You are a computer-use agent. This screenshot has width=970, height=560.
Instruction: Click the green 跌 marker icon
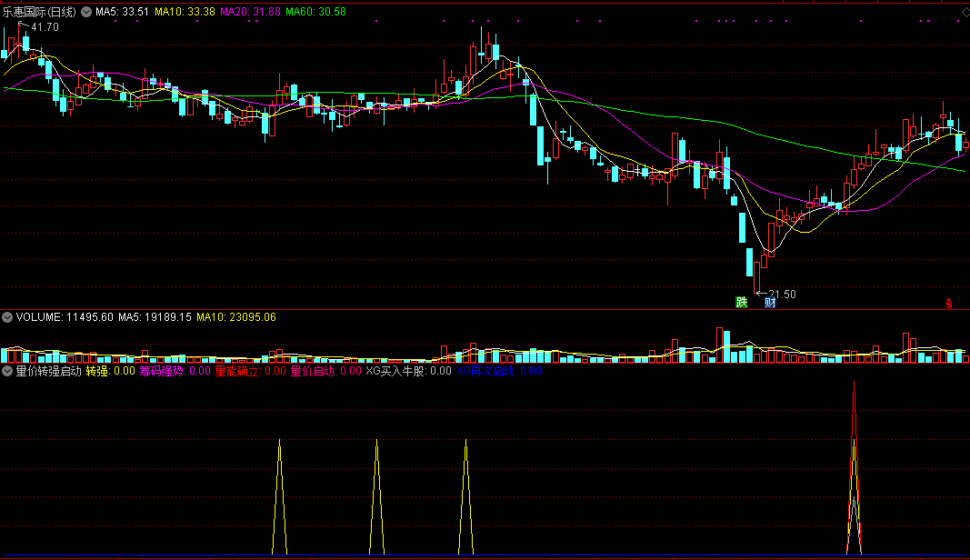pos(741,302)
